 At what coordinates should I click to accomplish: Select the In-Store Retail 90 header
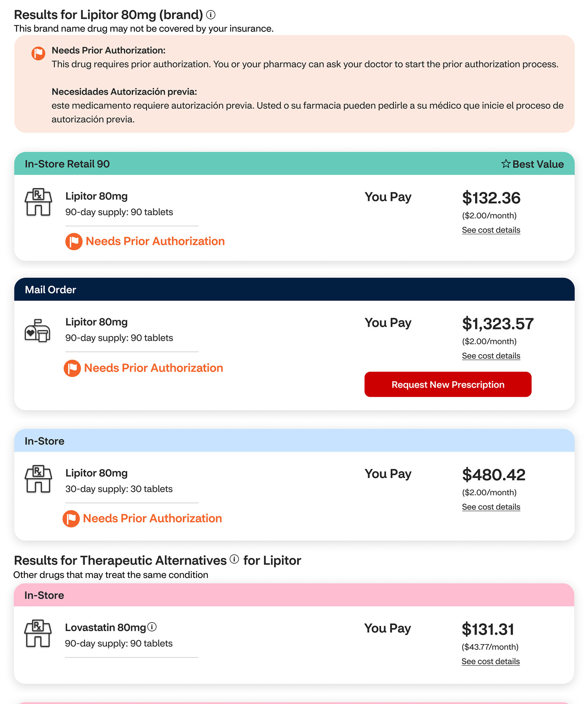[67, 164]
